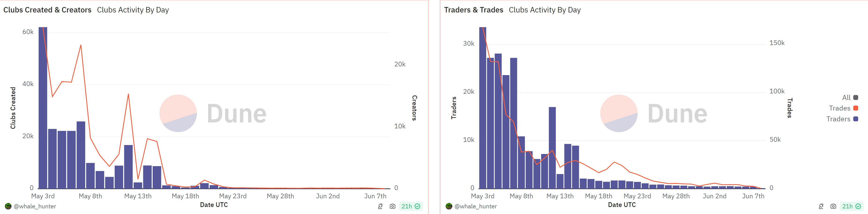Click the Clubs Activity By Day subtitle on right chart

pos(544,10)
